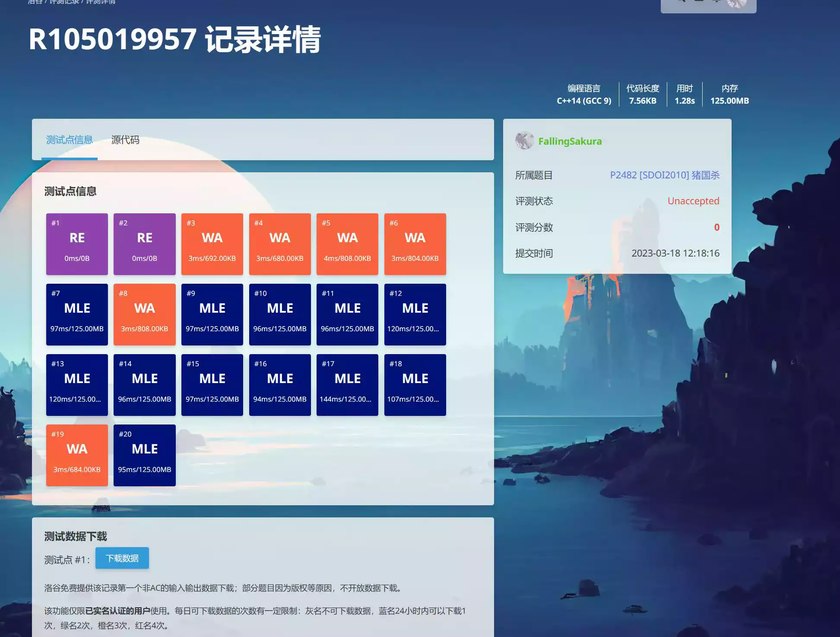Open test point #3 WA result
Screen dimensions: 840x637
pyautogui.click(x=212, y=244)
